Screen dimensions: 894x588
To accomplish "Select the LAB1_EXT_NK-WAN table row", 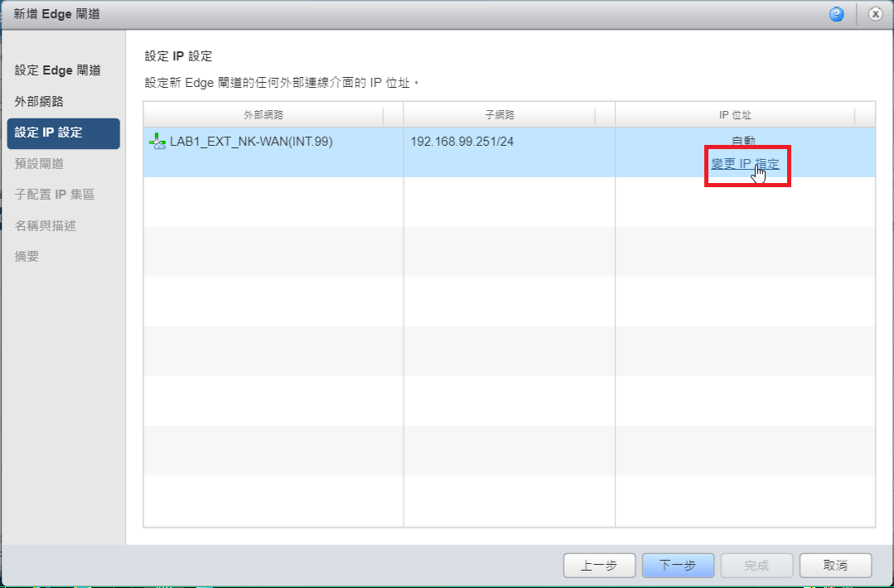I will (x=331, y=141).
